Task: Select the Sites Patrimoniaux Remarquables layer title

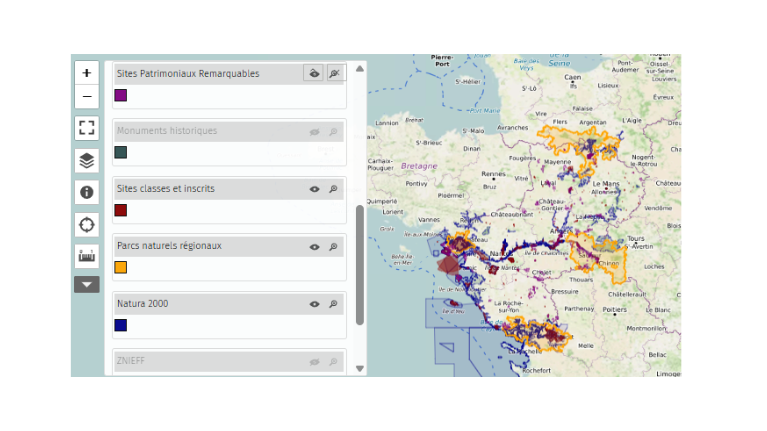Action: click(188, 74)
